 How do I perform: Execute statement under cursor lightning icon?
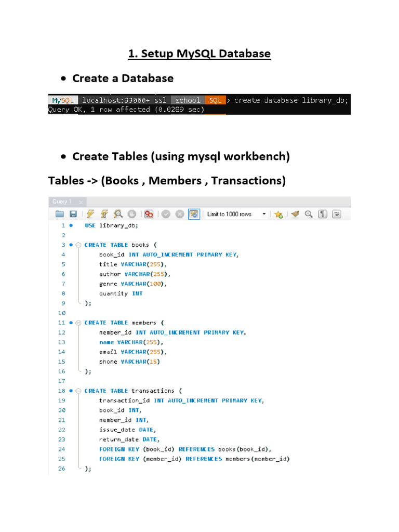[x=104, y=214]
